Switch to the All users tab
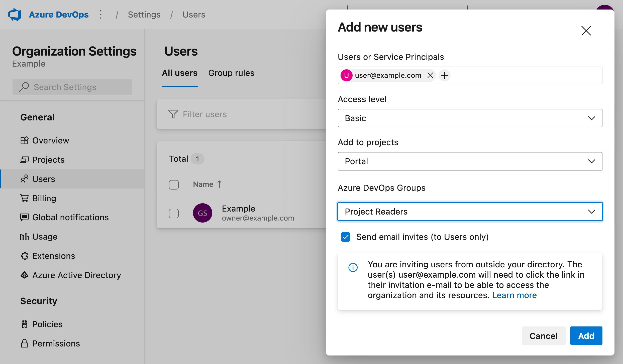 click(x=180, y=73)
